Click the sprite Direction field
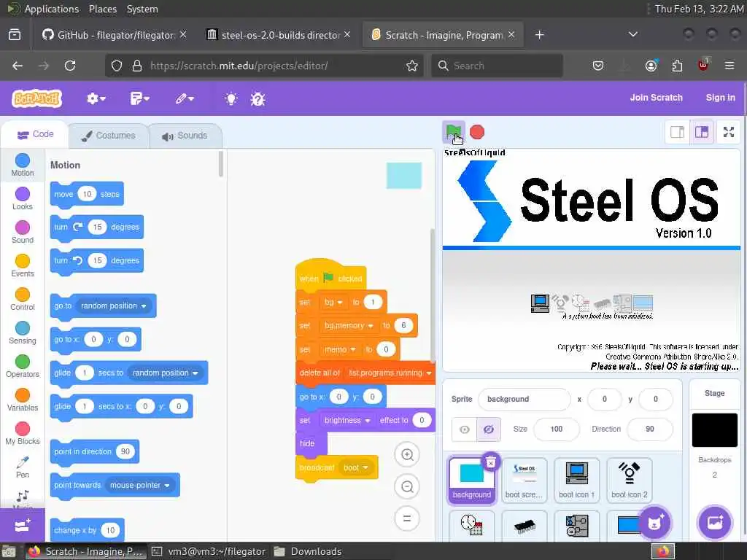This screenshot has width=747, height=560. 650,429
